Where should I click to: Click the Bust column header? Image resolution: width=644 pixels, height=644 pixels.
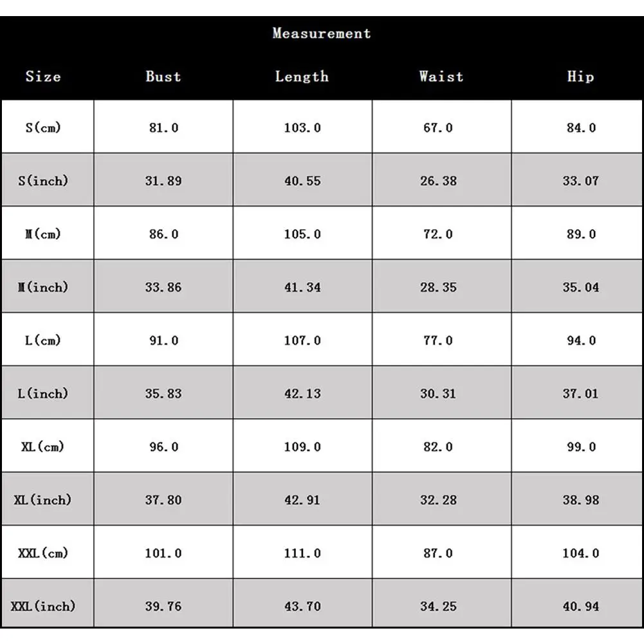pyautogui.click(x=163, y=77)
